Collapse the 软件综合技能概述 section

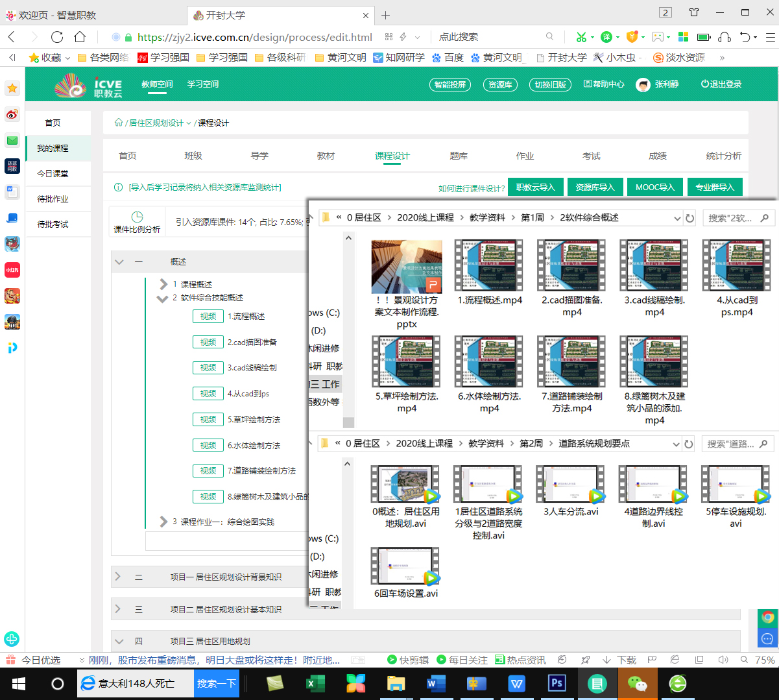163,298
